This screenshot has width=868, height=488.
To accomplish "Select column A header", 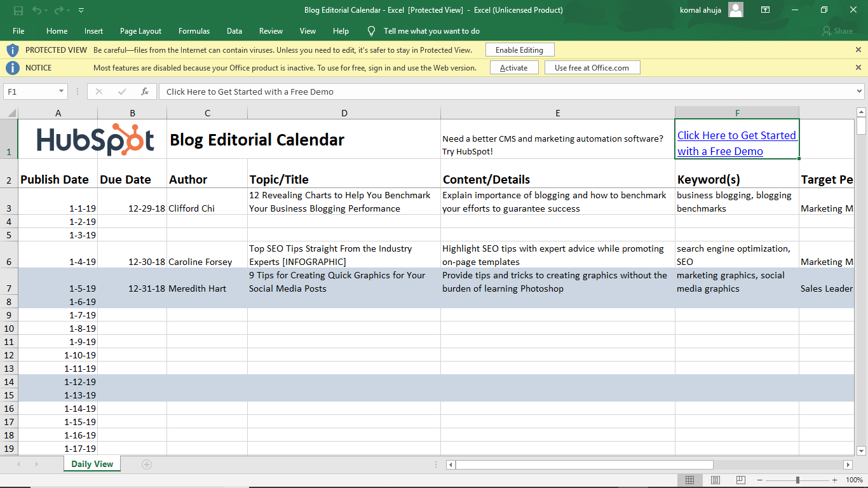I will coord(58,113).
